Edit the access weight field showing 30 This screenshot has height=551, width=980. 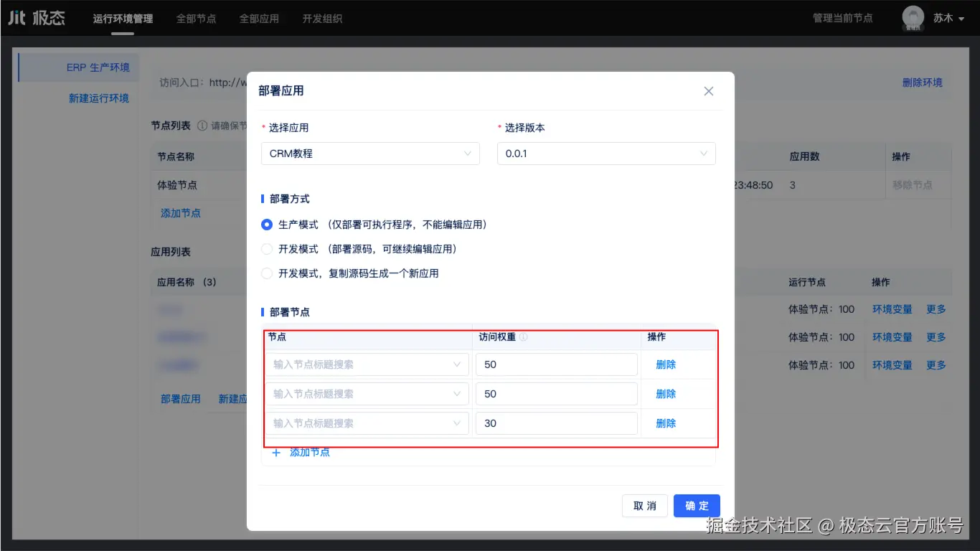point(557,423)
